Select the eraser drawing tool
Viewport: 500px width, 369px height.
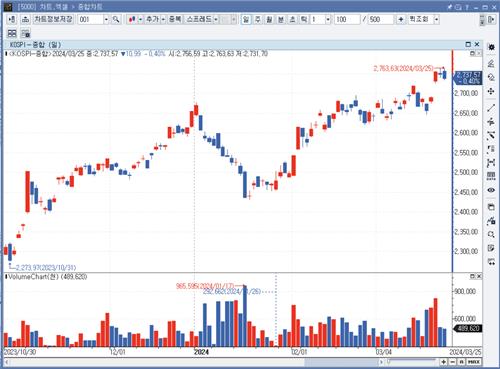click(491, 63)
